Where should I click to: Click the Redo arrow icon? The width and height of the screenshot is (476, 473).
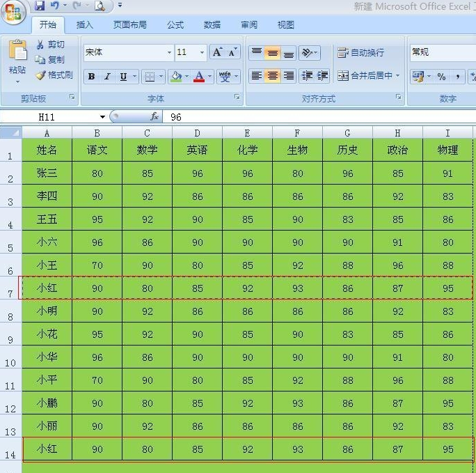coord(77,6)
